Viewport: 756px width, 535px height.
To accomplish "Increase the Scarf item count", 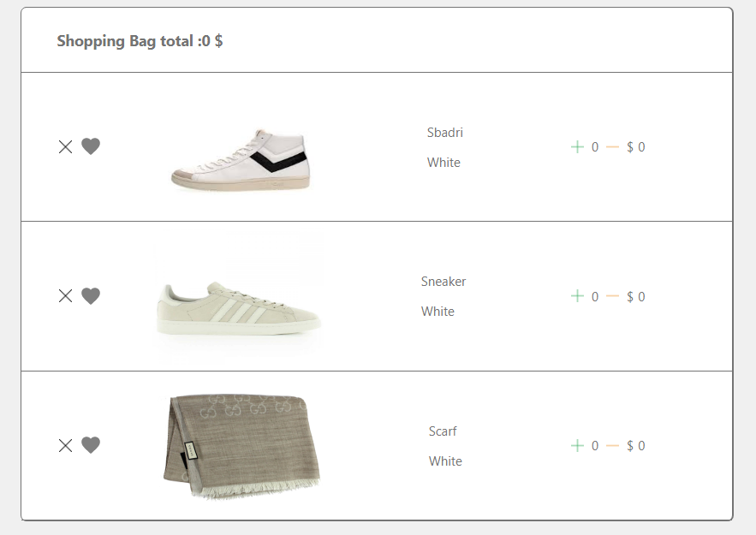I will pyautogui.click(x=578, y=445).
